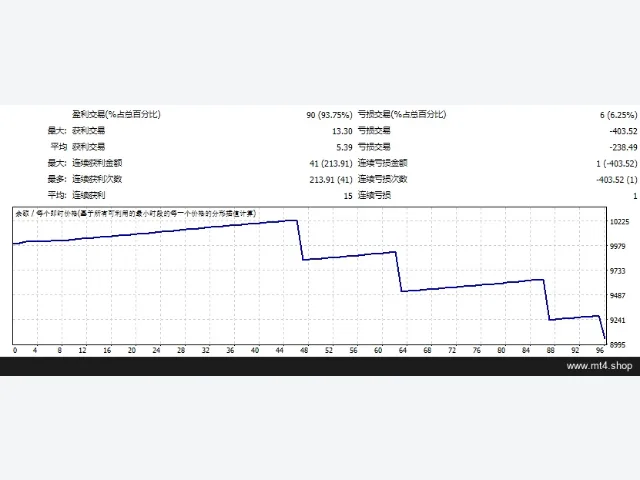The image size is (640, 480).
Task: Click the x-axis label "96"
Action: (x=600, y=350)
